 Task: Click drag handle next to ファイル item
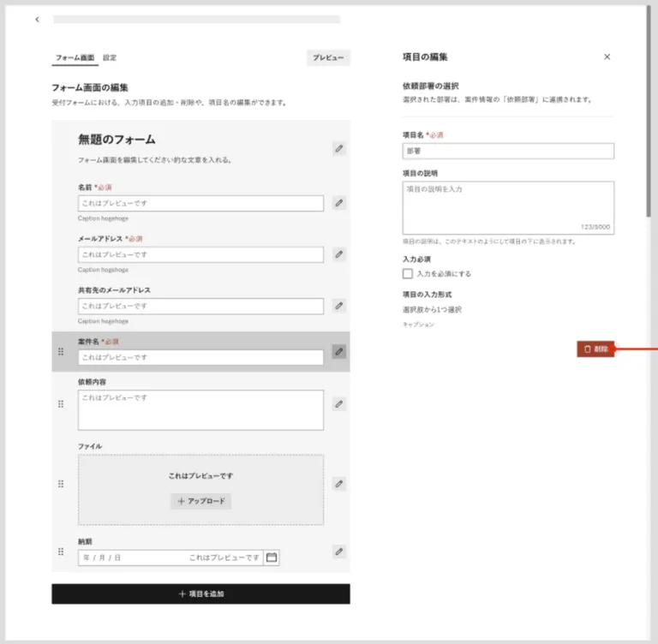[61, 484]
